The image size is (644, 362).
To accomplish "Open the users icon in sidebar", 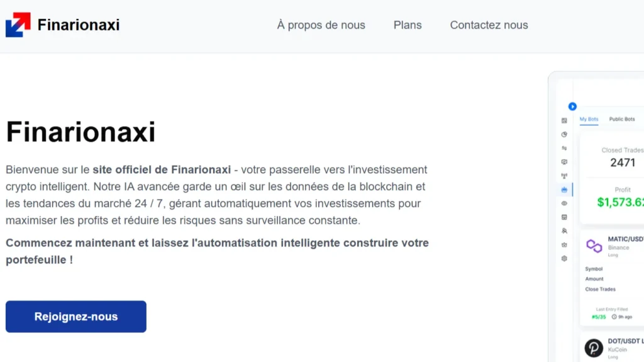I will coord(564,230).
